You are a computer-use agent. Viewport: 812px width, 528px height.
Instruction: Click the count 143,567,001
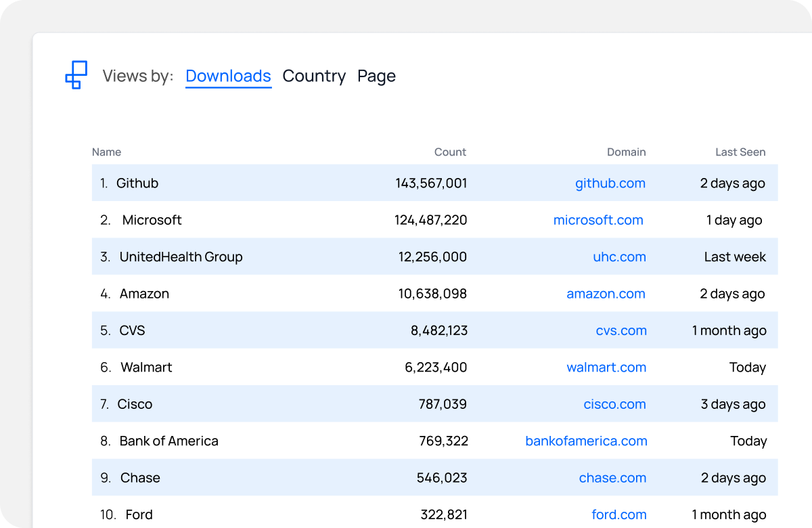431,183
